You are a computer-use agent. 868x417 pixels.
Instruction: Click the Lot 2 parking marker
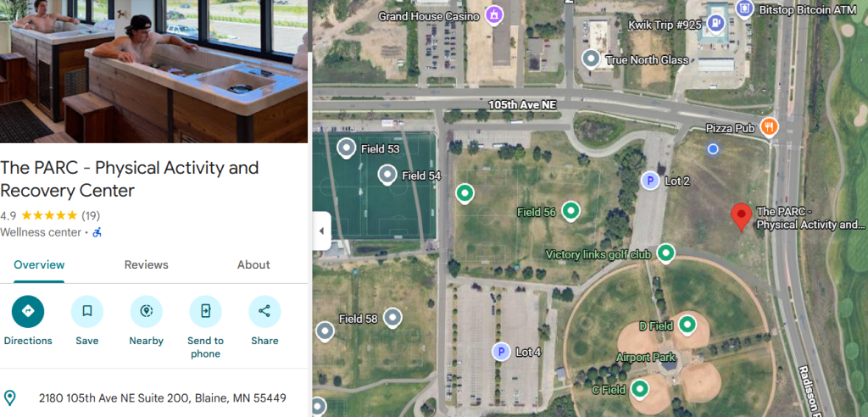tap(650, 181)
